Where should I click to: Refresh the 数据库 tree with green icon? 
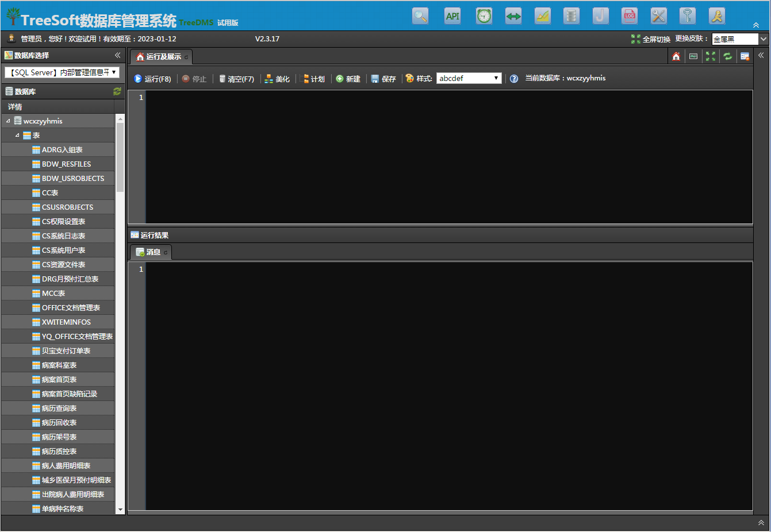(x=117, y=91)
